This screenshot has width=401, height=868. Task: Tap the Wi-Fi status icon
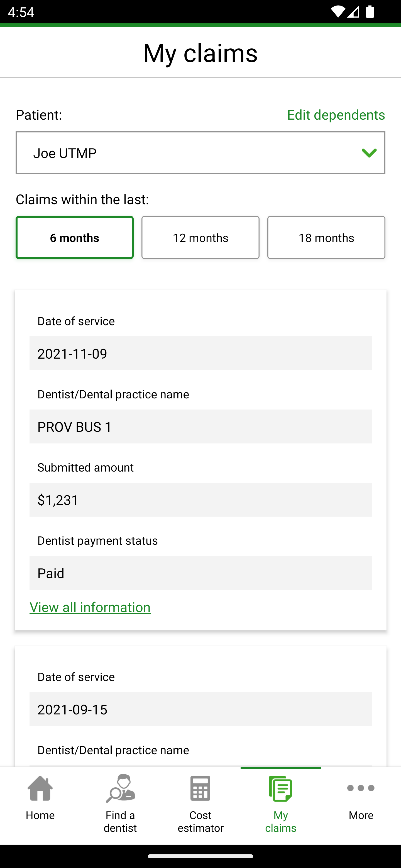(337, 13)
